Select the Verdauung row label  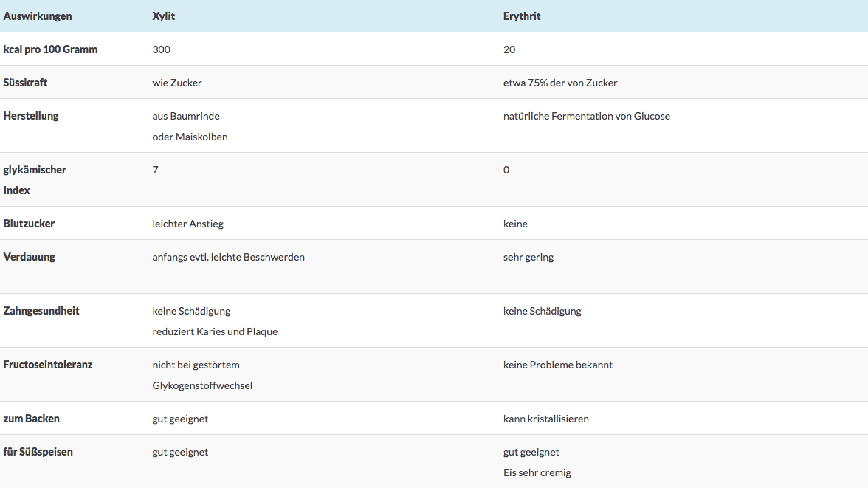pos(29,257)
